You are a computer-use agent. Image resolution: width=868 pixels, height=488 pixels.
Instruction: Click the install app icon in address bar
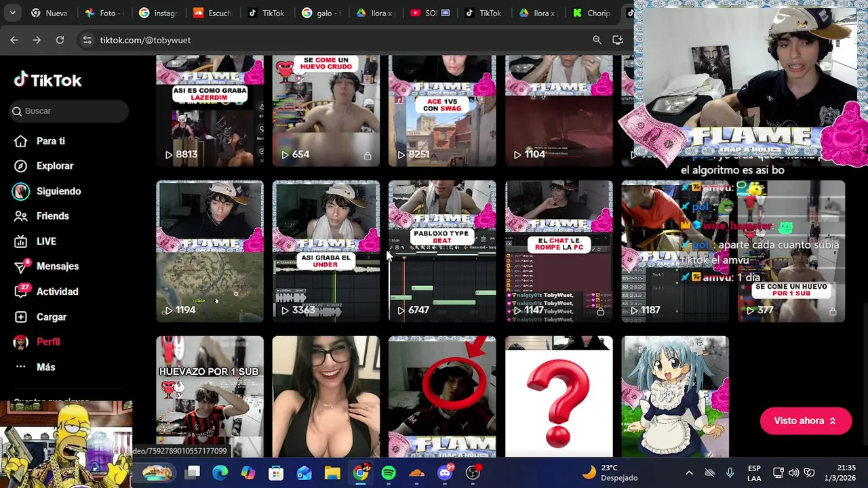point(617,40)
